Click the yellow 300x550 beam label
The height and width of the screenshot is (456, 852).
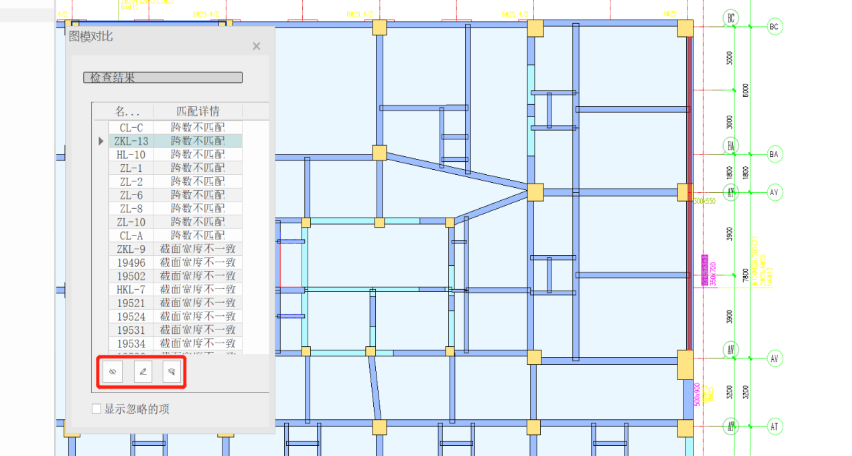tap(705, 201)
